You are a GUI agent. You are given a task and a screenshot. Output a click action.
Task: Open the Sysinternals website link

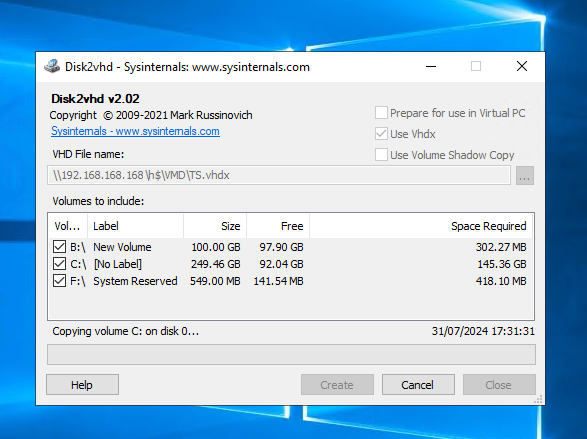pyautogui.click(x=136, y=131)
